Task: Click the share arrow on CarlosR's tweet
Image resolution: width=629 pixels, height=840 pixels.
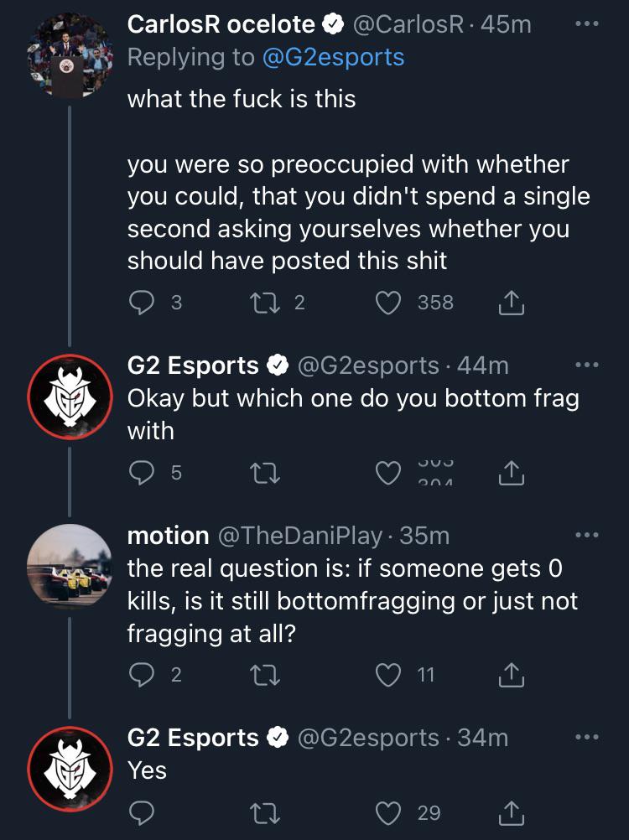Action: tap(512, 303)
